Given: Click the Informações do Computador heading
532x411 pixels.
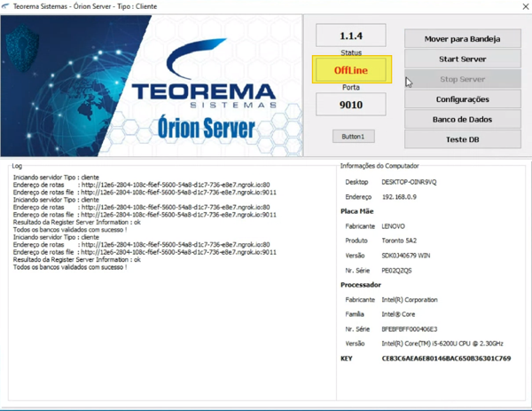Looking at the screenshot, I should 379,166.
